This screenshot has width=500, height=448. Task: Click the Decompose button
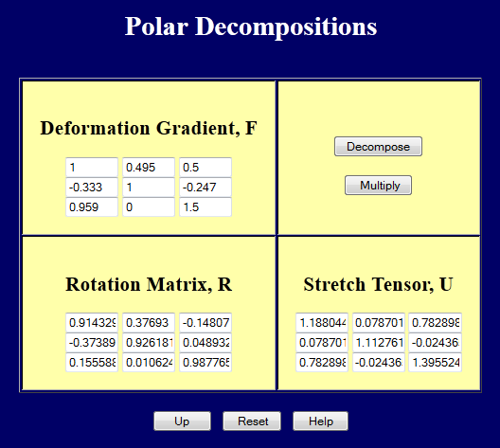coord(378,147)
